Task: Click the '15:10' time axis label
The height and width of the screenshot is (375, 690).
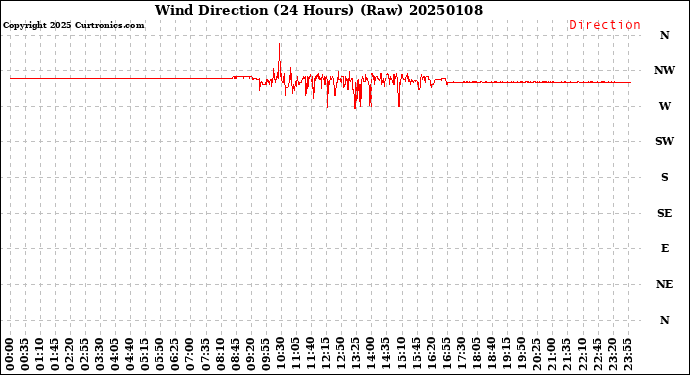Action: tap(401, 354)
